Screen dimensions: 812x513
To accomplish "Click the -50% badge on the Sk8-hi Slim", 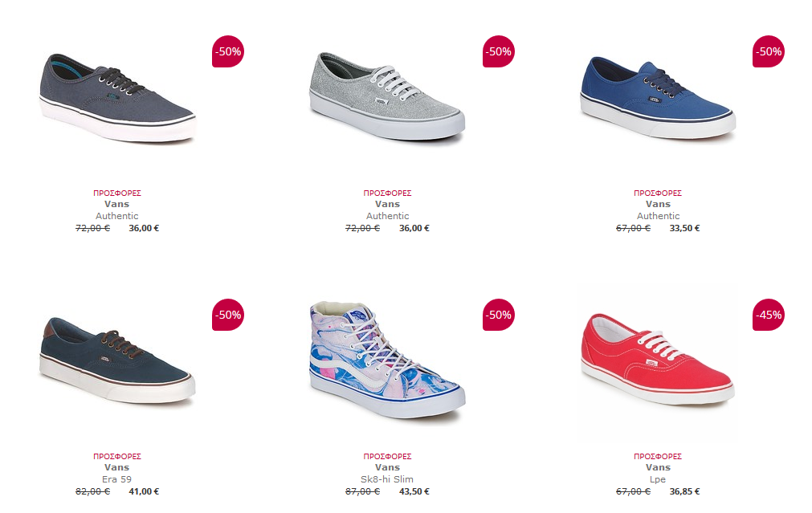I will [498, 315].
